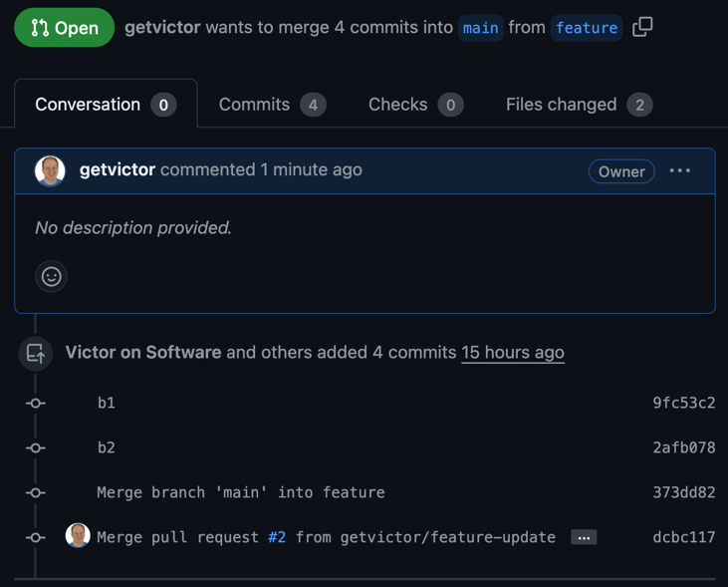Open the Checks tab
728x587 pixels.
[x=414, y=104]
